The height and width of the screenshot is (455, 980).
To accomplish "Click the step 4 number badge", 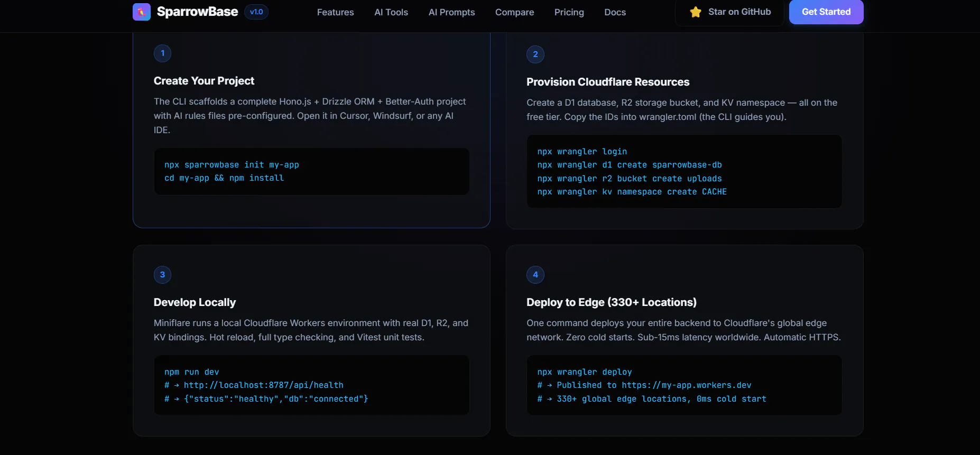I will pyautogui.click(x=535, y=275).
